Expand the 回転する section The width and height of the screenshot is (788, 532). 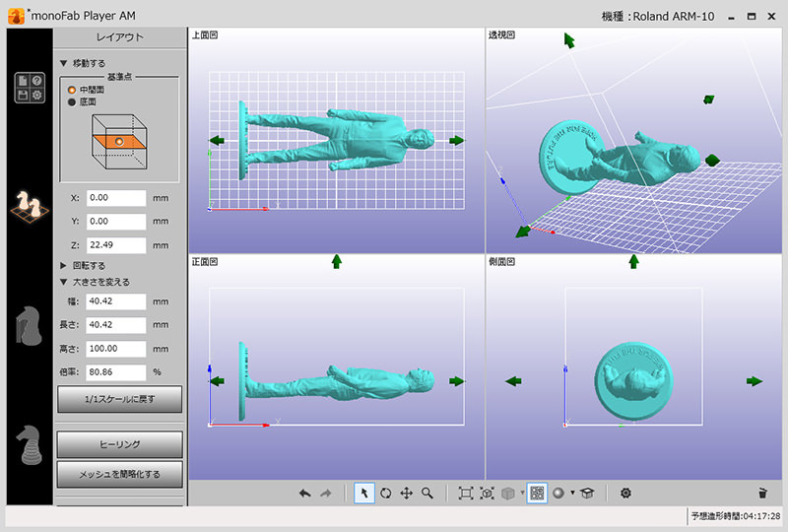click(x=64, y=266)
